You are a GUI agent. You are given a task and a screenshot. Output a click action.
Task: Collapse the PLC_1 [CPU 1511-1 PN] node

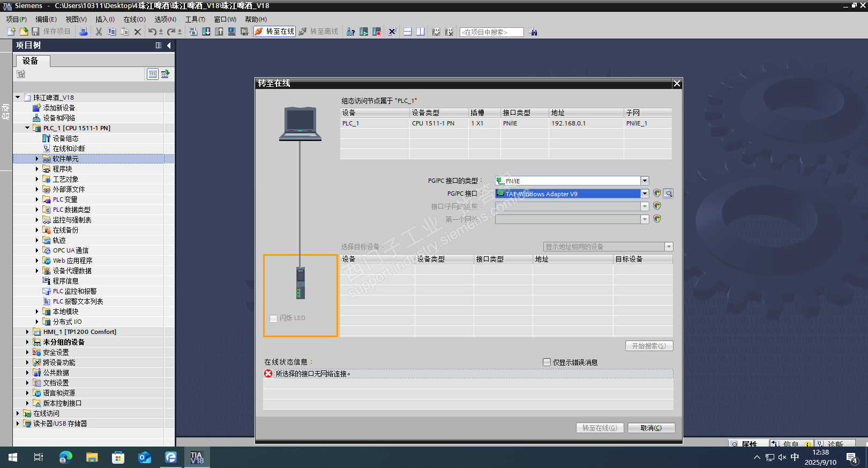pos(27,128)
